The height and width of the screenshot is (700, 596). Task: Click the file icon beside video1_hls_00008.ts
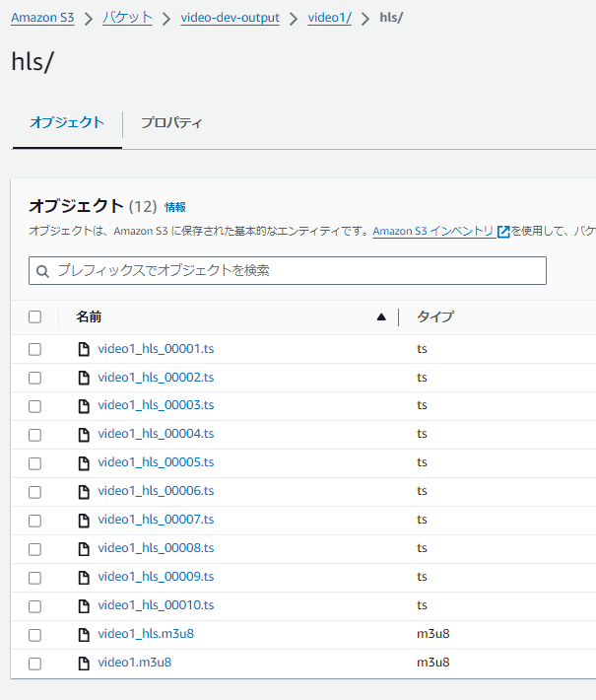[84, 549]
